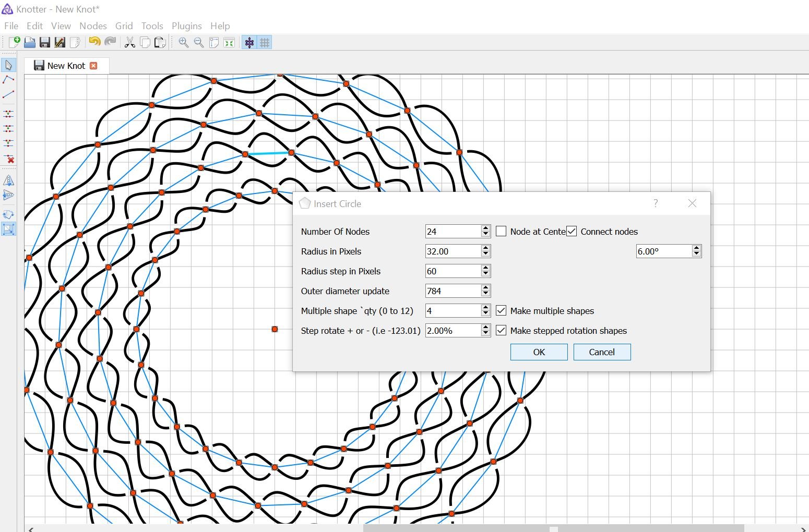
Task: Open the File menu
Action: tap(11, 26)
